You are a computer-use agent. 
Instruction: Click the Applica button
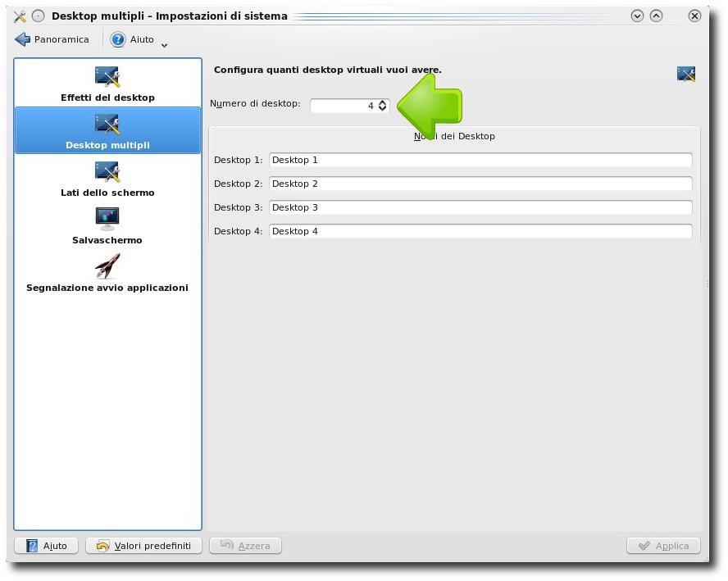[663, 546]
